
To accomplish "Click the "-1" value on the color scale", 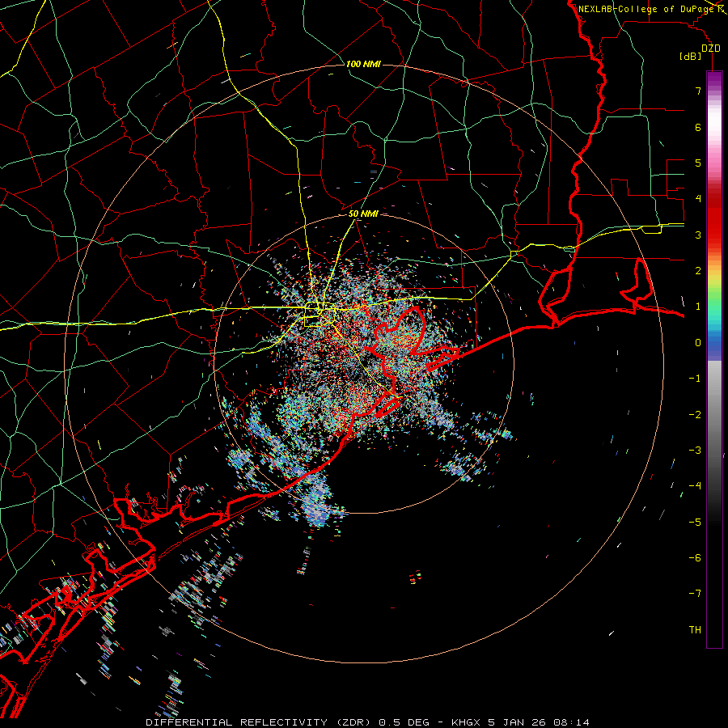I will point(695,379).
